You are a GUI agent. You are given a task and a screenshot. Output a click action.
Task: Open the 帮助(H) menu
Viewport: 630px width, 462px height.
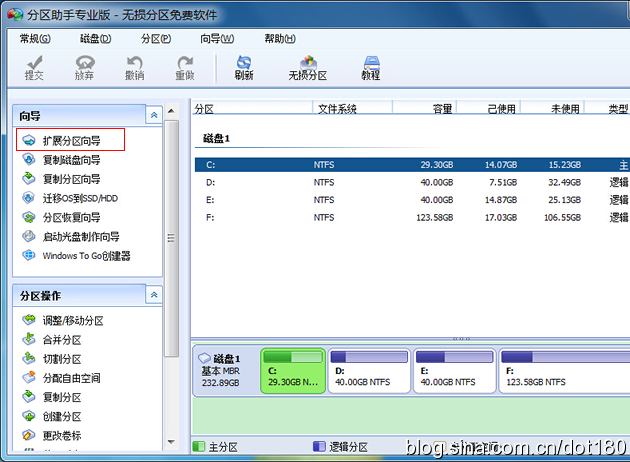click(x=280, y=39)
